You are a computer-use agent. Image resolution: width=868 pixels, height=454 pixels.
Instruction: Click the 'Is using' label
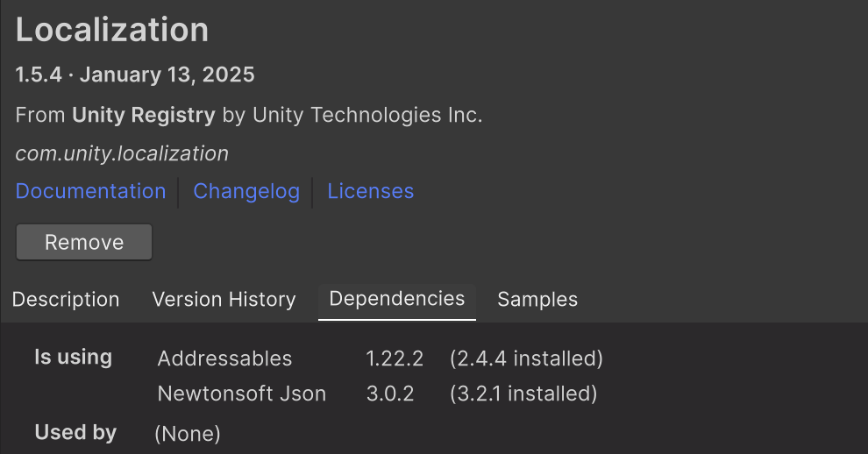73,357
